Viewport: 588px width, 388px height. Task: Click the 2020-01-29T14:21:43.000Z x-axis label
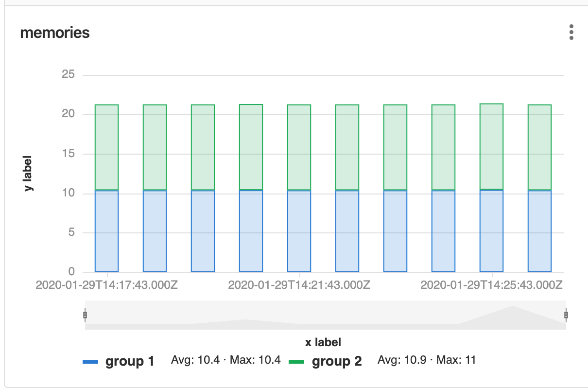[x=299, y=285]
